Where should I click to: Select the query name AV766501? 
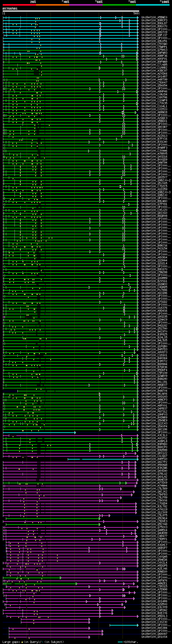(10, 9)
